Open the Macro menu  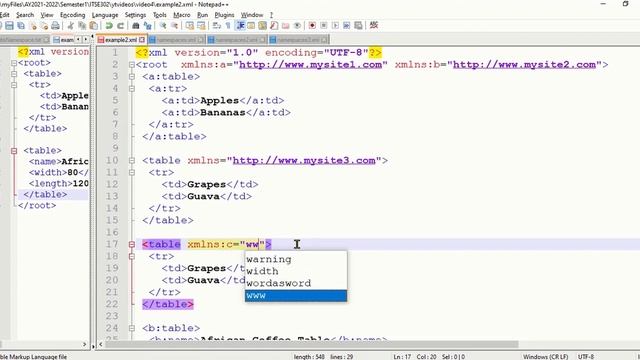pyautogui.click(x=182, y=15)
